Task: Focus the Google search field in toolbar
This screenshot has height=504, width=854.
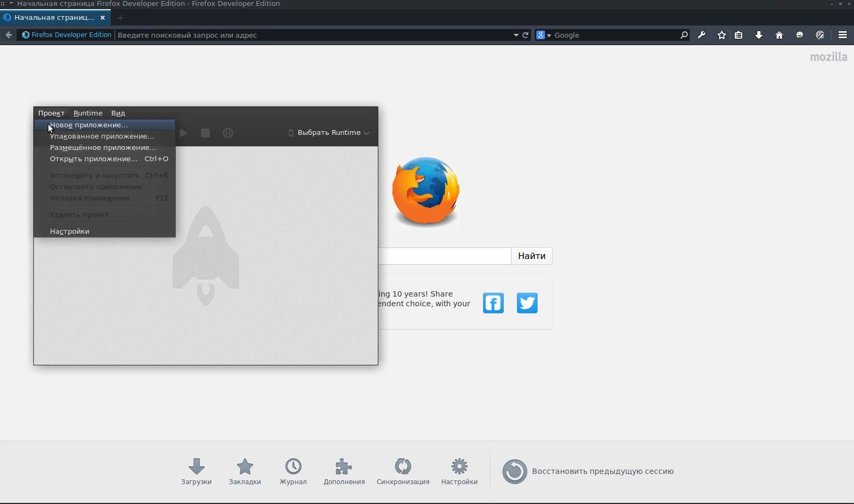Action: coord(615,35)
